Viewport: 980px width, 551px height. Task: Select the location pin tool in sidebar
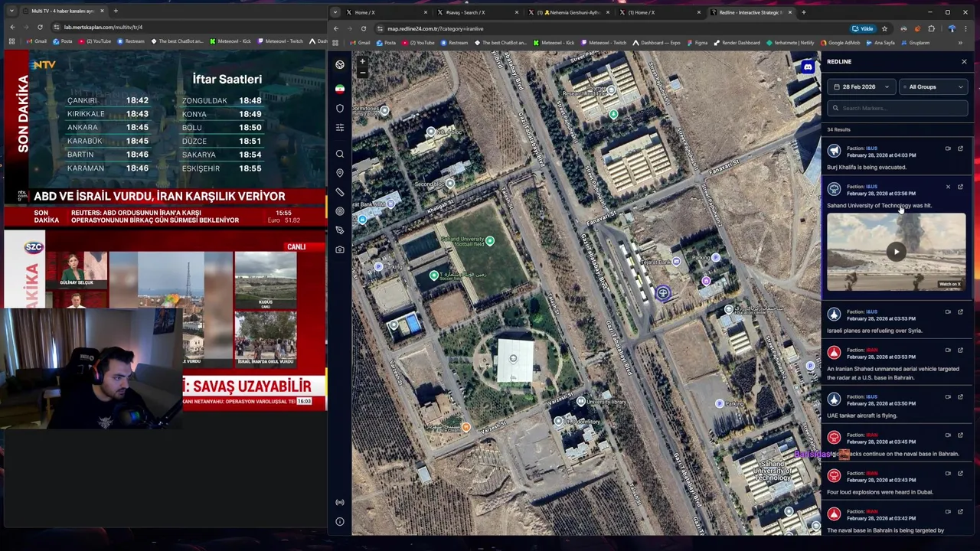[340, 173]
